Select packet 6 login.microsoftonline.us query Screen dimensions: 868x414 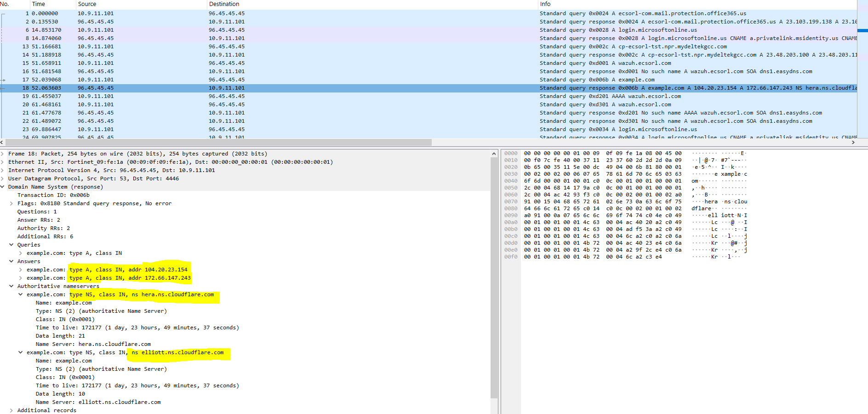[428, 30]
